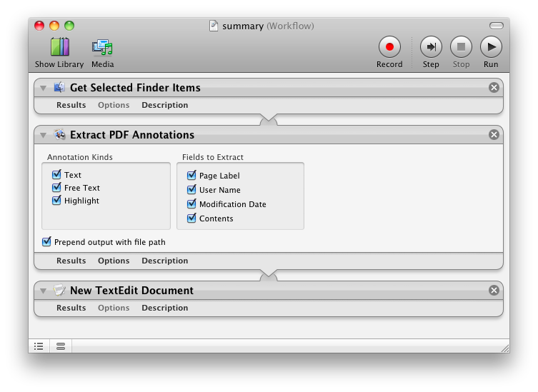Click the Extract PDF Annotations title
This screenshot has width=538, height=392.
click(x=132, y=135)
